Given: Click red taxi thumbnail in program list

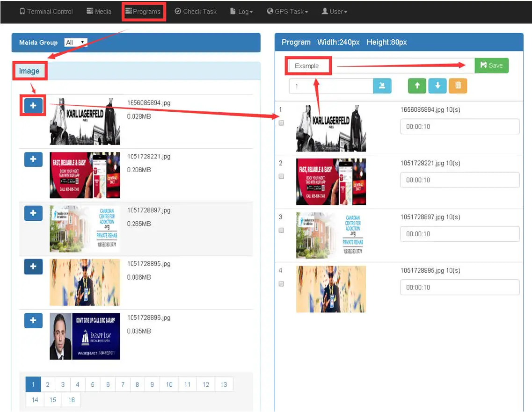Looking at the screenshot, I should tap(331, 182).
